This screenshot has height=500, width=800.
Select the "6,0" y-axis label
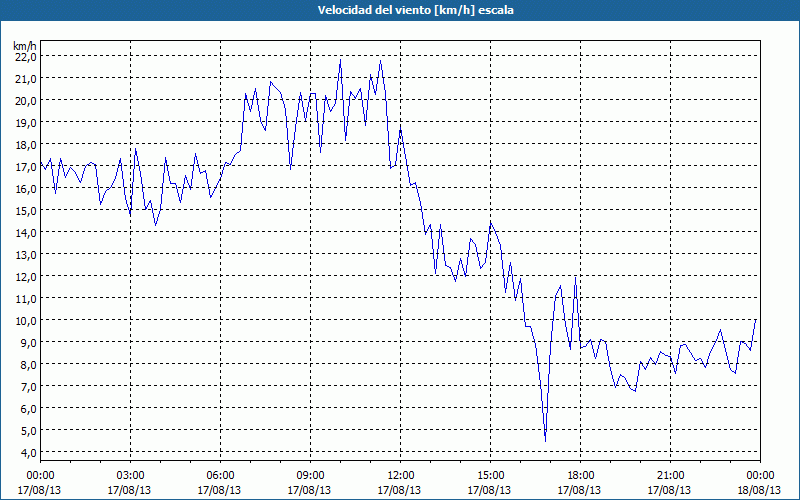[x=28, y=409]
